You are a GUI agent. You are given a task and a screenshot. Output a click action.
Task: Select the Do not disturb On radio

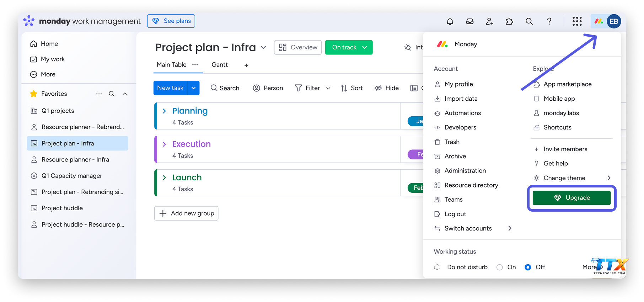500,267
